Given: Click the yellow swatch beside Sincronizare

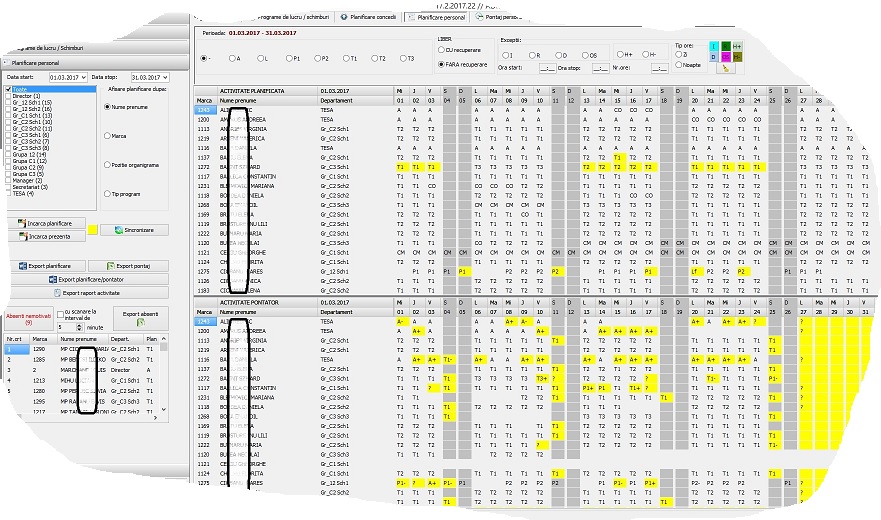Looking at the screenshot, I should tap(93, 229).
